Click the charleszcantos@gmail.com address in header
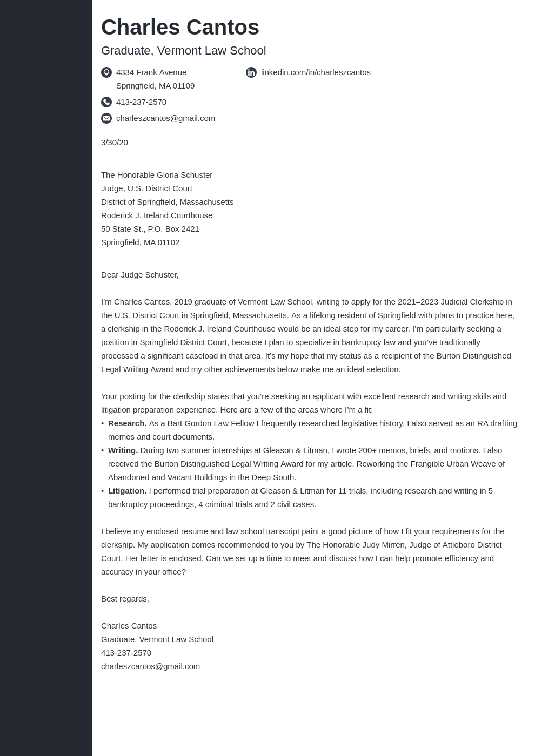535x756 pixels. click(x=165, y=118)
